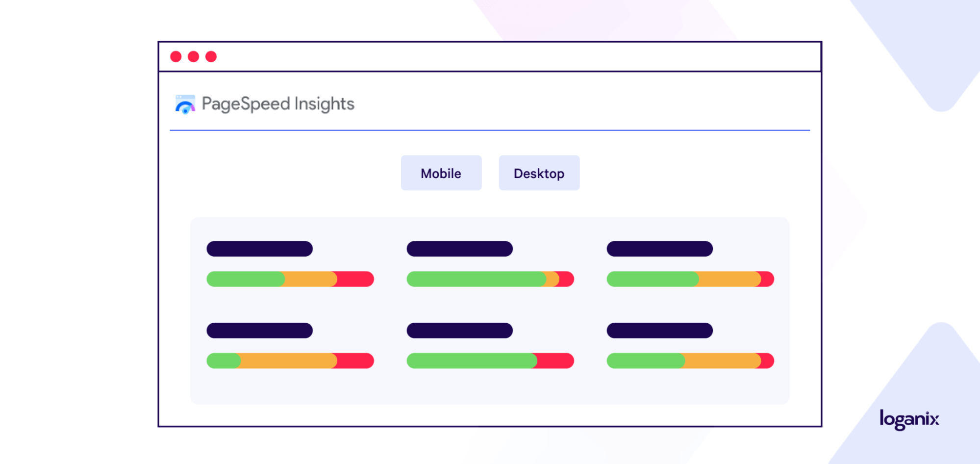This screenshot has height=464, width=980.
Task: Click top-middle metric's dark title bar
Action: [460, 249]
